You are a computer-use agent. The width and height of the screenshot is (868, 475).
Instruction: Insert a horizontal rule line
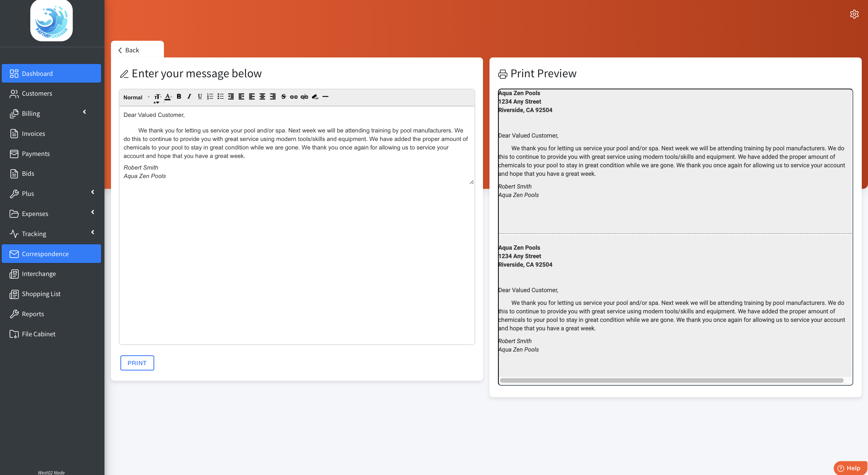325,97
